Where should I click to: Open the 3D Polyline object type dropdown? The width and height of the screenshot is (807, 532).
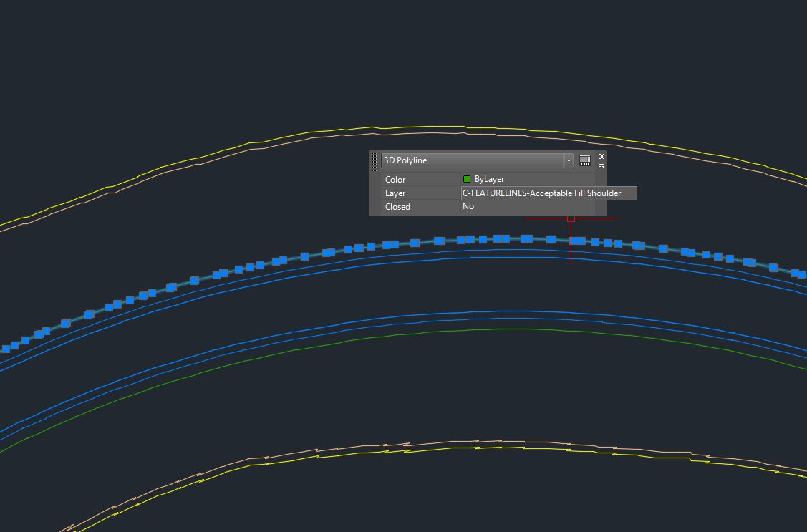pyautogui.click(x=477, y=160)
